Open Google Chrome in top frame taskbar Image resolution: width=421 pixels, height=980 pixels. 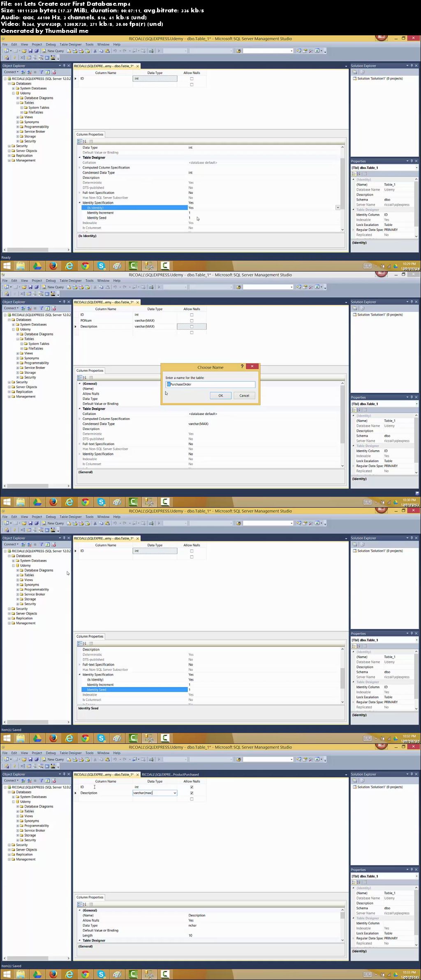[85, 266]
